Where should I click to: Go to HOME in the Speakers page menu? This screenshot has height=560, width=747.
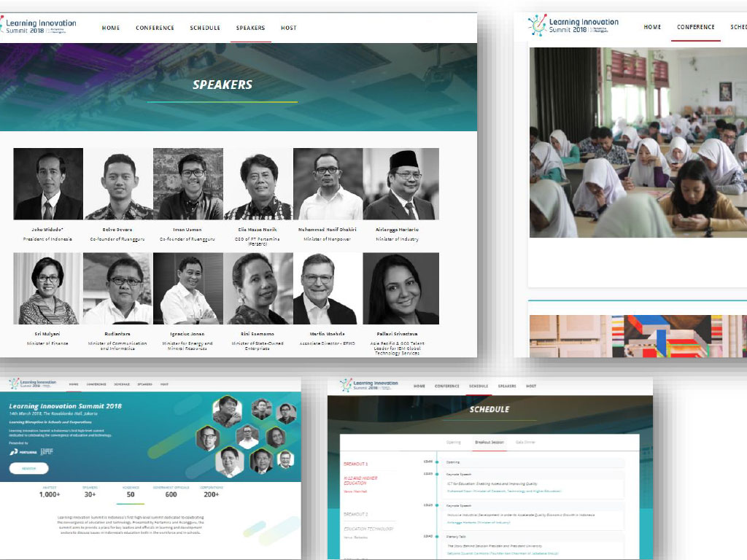[111, 28]
